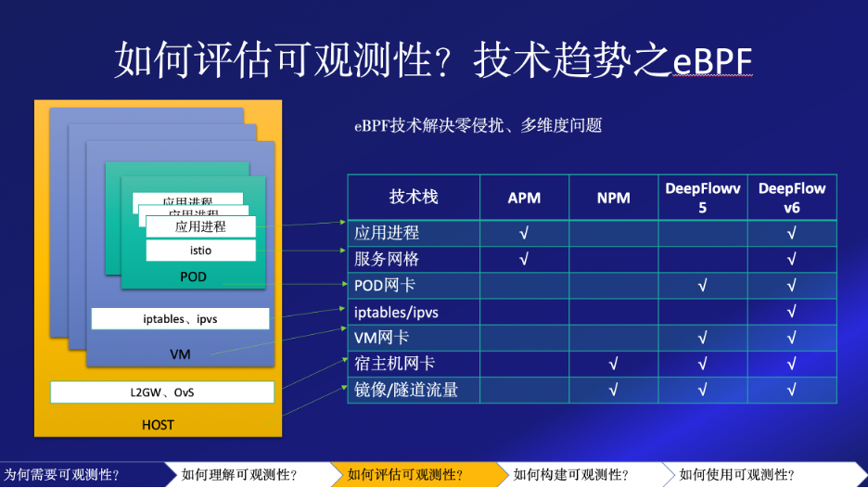
Task: Click the slide title 如何评估可观测性?技术趋势之eBPF
Action: [x=433, y=60]
